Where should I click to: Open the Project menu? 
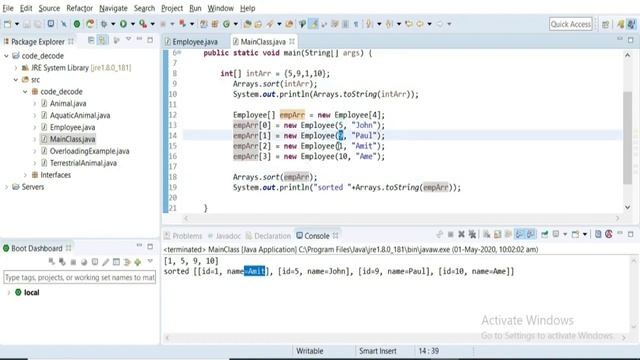coord(172,8)
